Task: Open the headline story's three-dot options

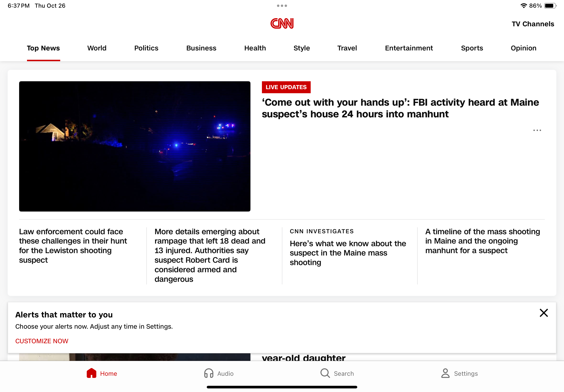Action: click(x=537, y=131)
